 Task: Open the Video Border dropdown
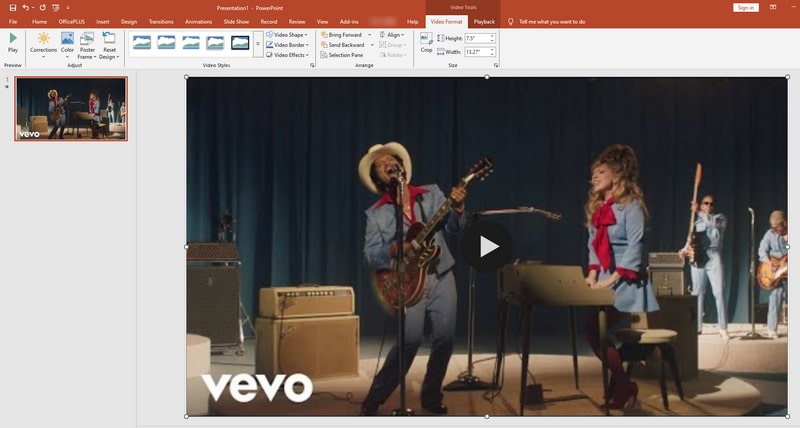click(288, 45)
